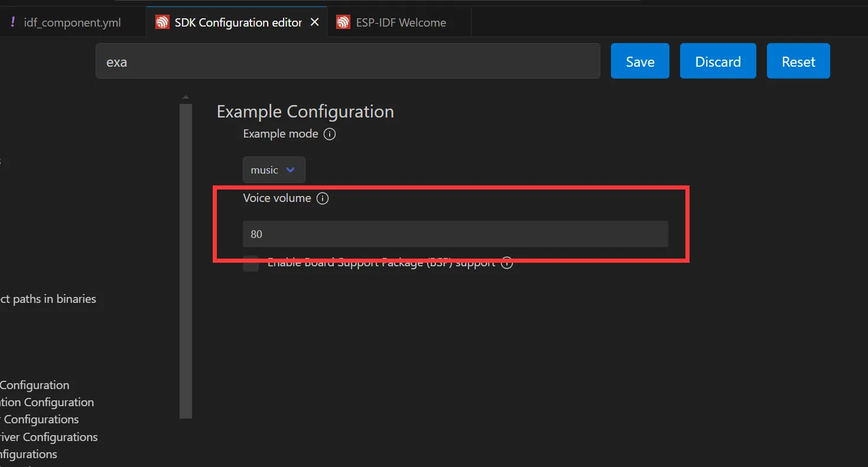Click the search field containing 'exa'
Screen dimensions: 868x467
tap(347, 61)
